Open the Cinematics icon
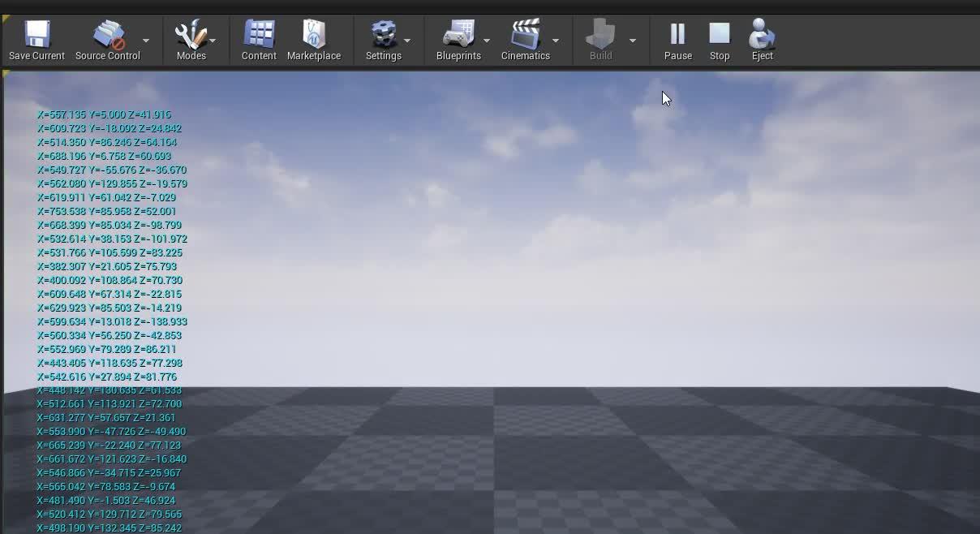The image size is (980, 534). click(526, 34)
